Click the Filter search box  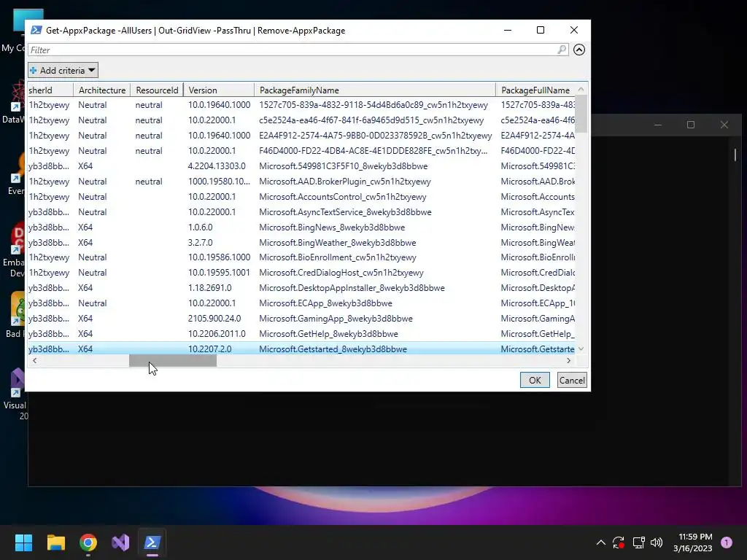tap(298, 50)
